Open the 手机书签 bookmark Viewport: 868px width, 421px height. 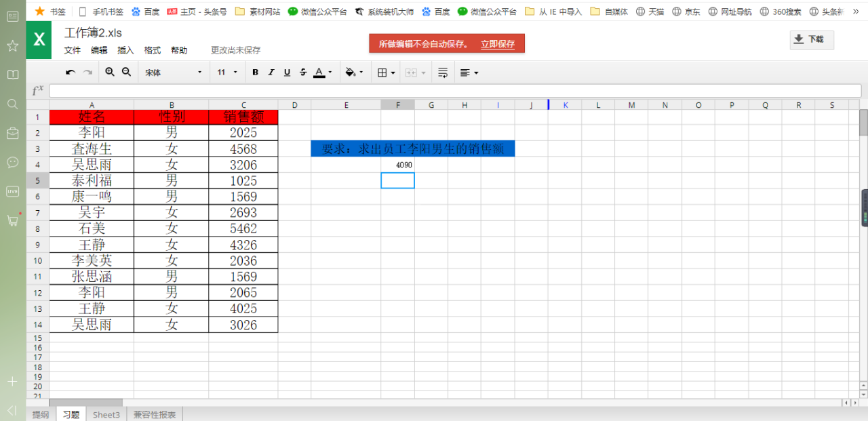[100, 11]
